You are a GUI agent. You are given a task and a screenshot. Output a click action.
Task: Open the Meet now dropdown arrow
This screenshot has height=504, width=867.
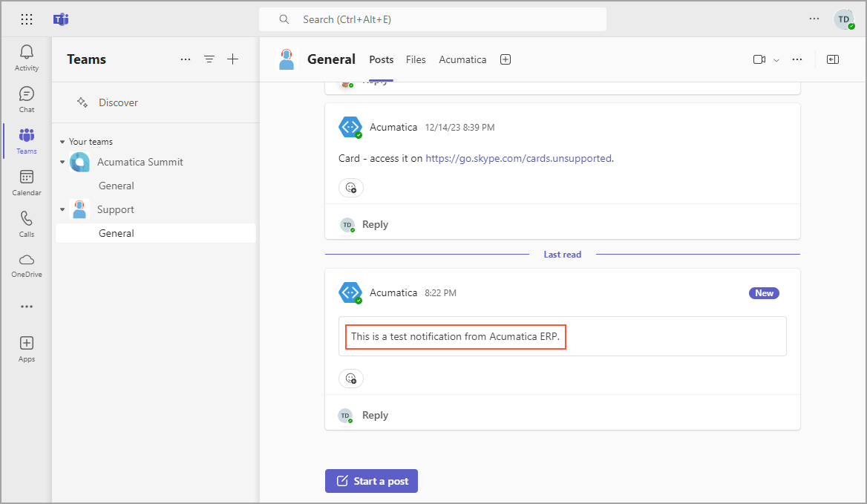pos(776,59)
